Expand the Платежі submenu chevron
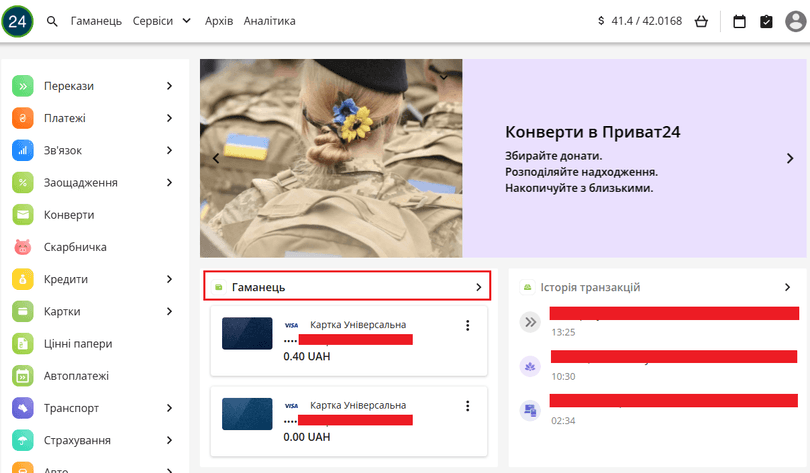This screenshot has height=473, width=810. (x=169, y=118)
